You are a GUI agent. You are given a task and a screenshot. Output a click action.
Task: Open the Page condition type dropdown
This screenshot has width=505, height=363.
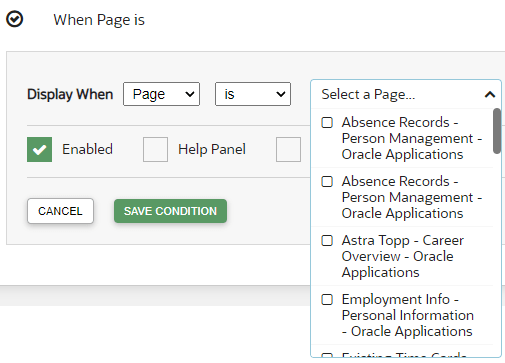pos(161,94)
